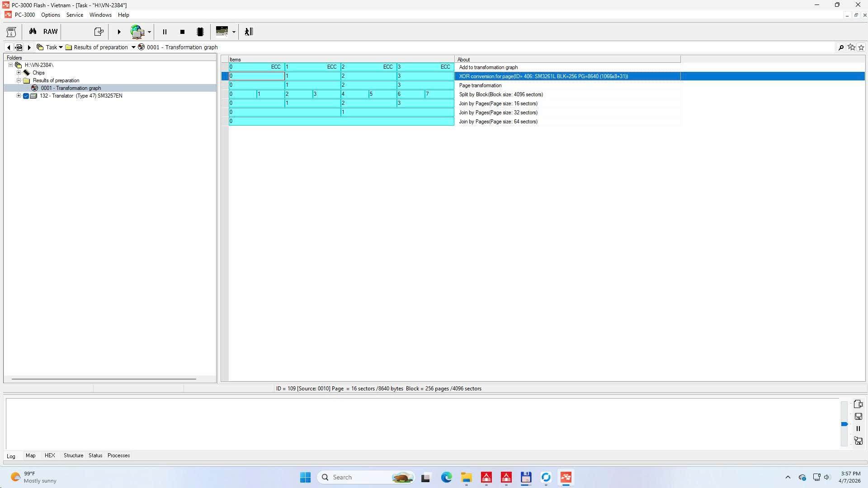Click the memory chip toolbar icon
Screen dimensions: 868x488
coord(200,32)
